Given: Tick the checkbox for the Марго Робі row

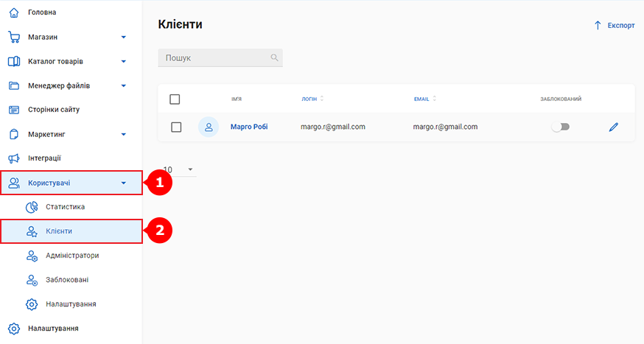Looking at the screenshot, I should [x=176, y=127].
